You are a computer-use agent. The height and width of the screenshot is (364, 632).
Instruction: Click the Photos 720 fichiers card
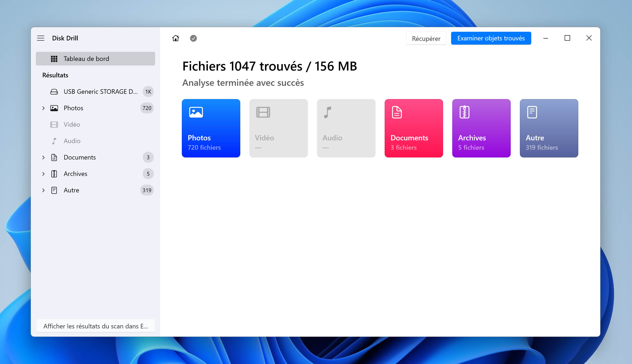(211, 128)
